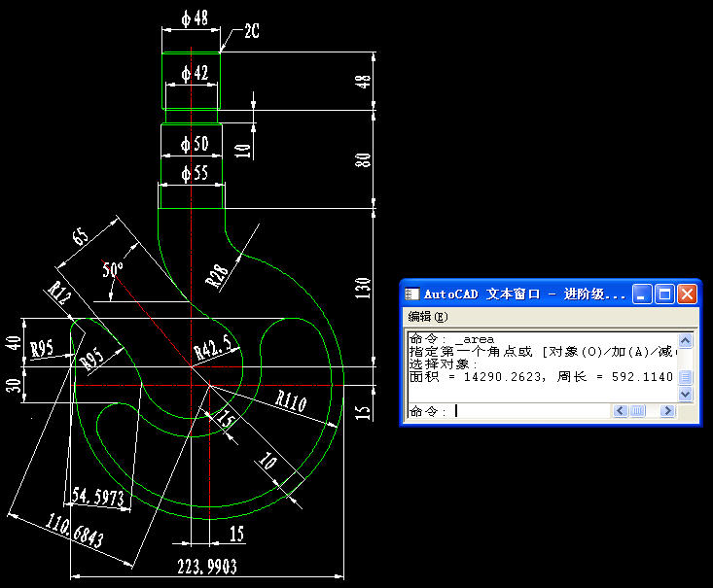Select the 30 vertical dimension at left
The height and width of the screenshot is (588, 713).
click(x=14, y=385)
